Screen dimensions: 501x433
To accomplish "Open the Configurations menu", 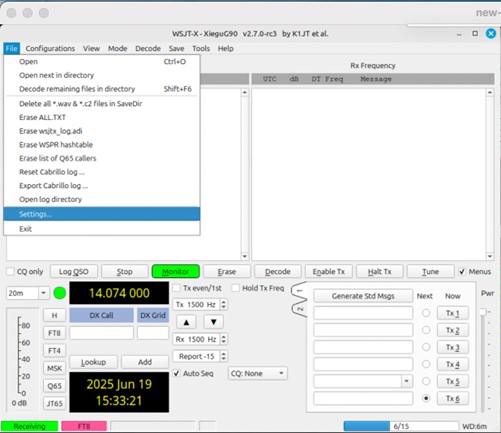I will [x=50, y=49].
